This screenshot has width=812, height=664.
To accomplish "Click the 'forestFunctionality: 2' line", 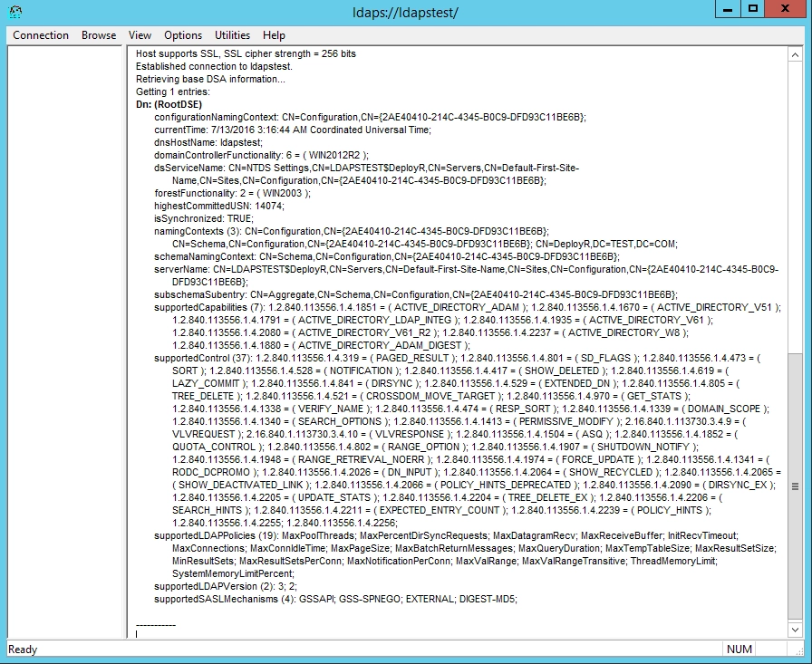I will (x=232, y=193).
